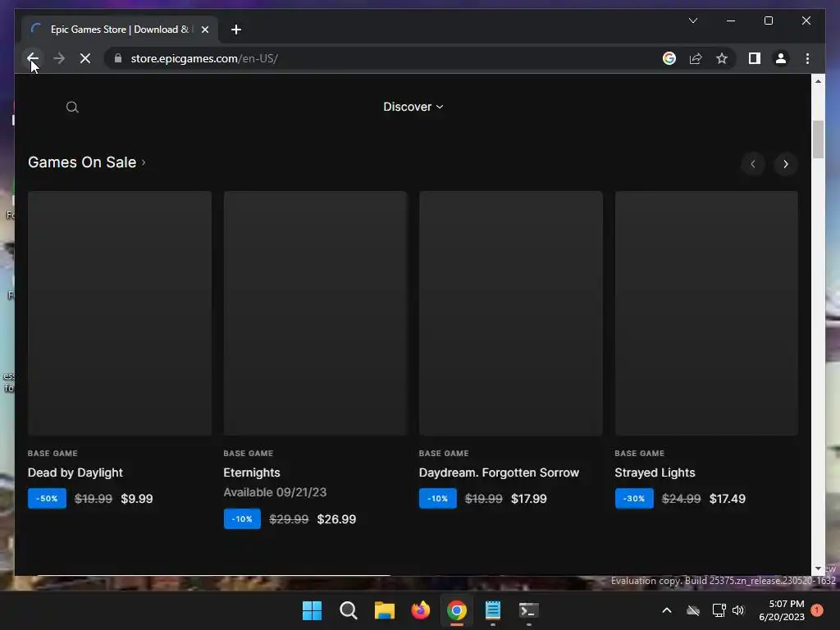Screen dimensions: 840x630
Task: Click Daydream. Forgotten Sorrow title
Action: pyautogui.click(x=499, y=472)
